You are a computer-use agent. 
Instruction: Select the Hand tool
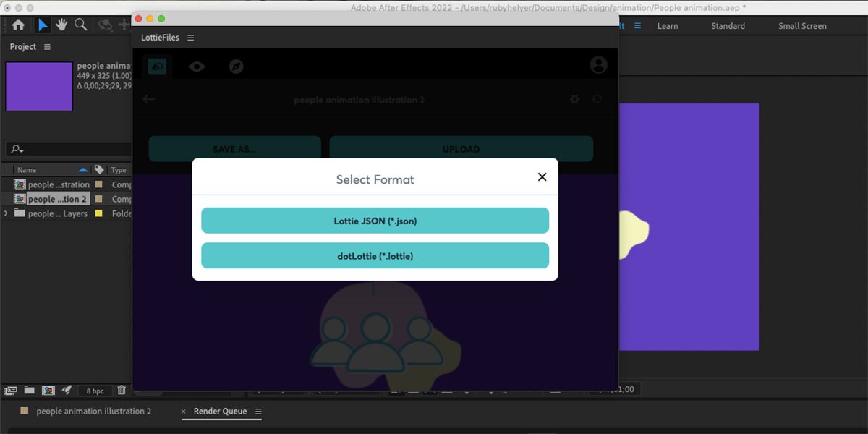[x=61, y=25]
